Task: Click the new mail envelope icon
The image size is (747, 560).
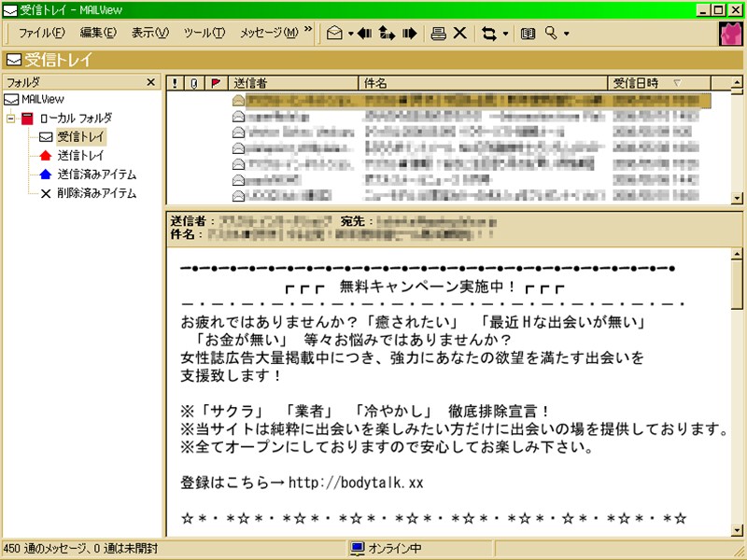Action: [x=334, y=34]
